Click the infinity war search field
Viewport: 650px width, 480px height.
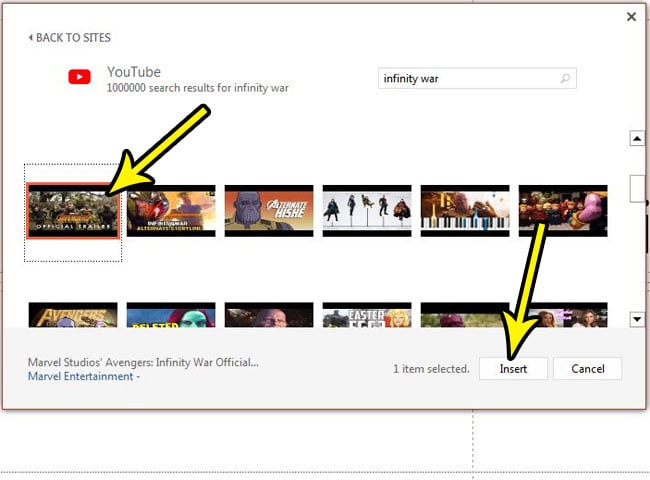click(x=477, y=78)
